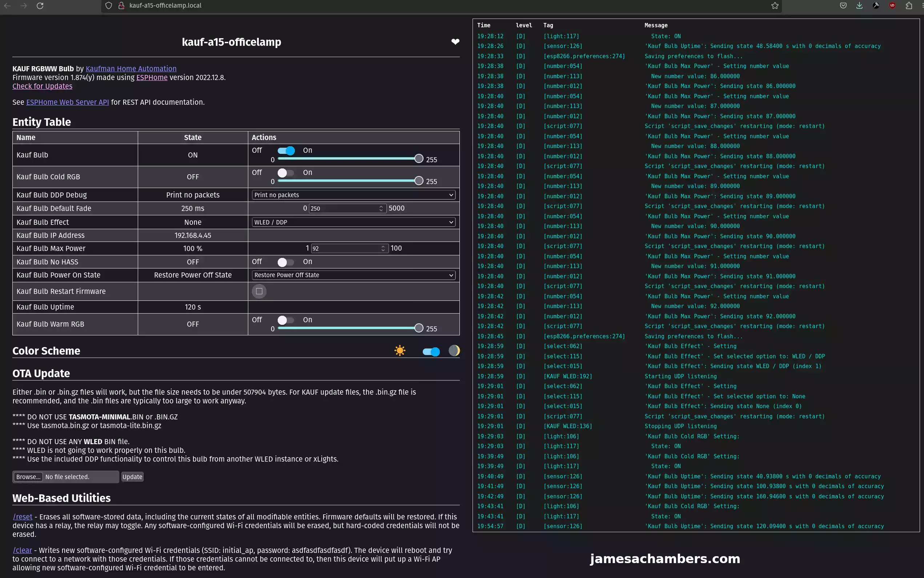
Task: Click the light/dark color scheme sun icon
Action: pyautogui.click(x=400, y=350)
